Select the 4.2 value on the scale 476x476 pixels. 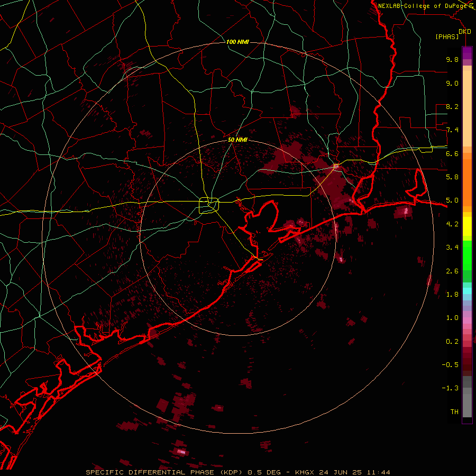pos(452,224)
